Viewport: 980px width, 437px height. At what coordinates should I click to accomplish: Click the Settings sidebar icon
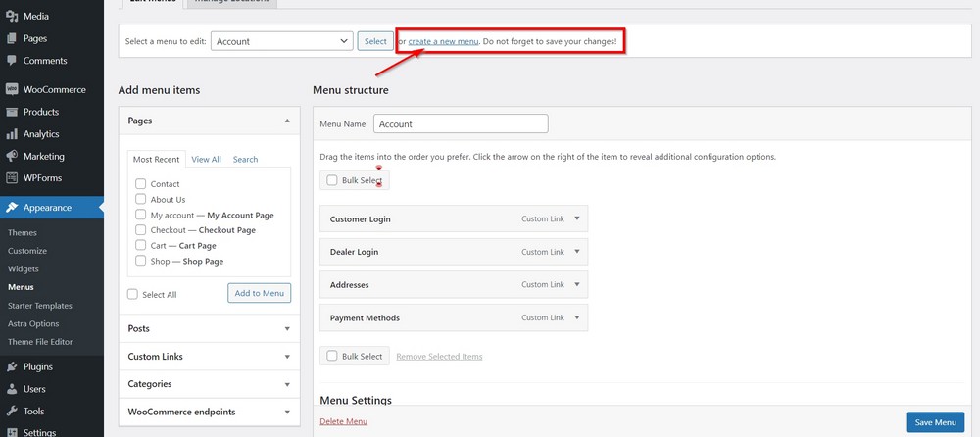pyautogui.click(x=12, y=433)
